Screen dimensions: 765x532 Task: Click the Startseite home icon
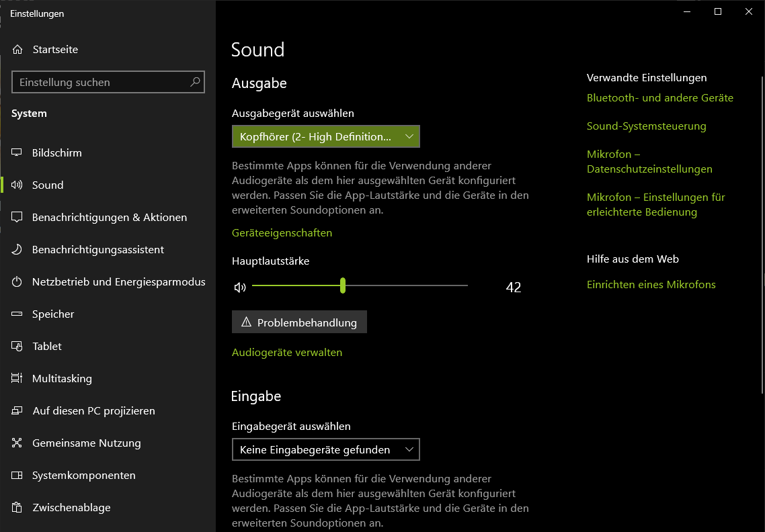point(17,50)
